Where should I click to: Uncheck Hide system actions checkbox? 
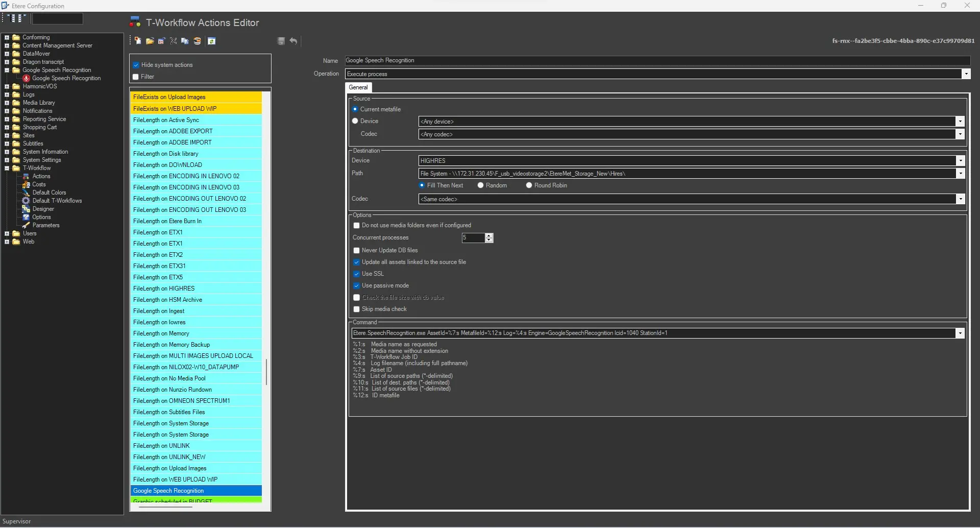[136, 65]
